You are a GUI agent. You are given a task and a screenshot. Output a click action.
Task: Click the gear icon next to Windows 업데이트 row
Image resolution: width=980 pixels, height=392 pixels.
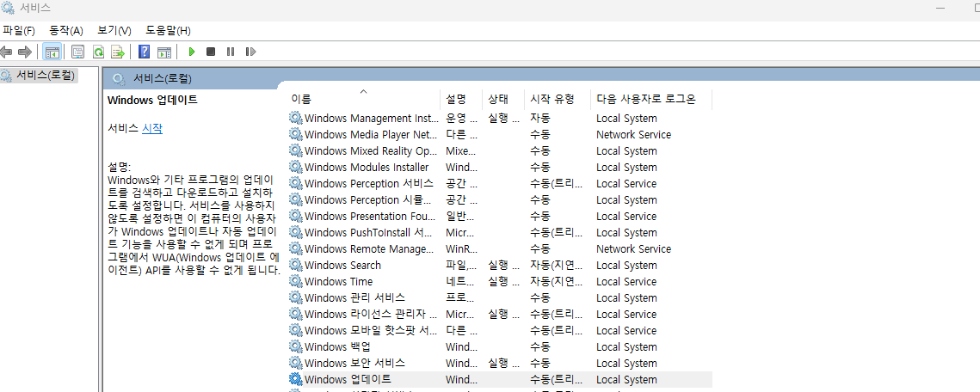[x=296, y=379]
